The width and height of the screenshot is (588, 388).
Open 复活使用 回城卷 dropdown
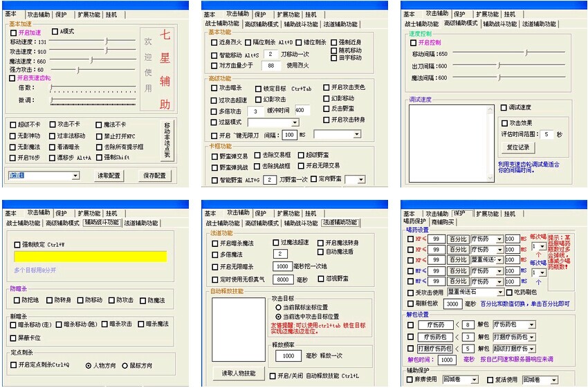[x=554, y=380]
